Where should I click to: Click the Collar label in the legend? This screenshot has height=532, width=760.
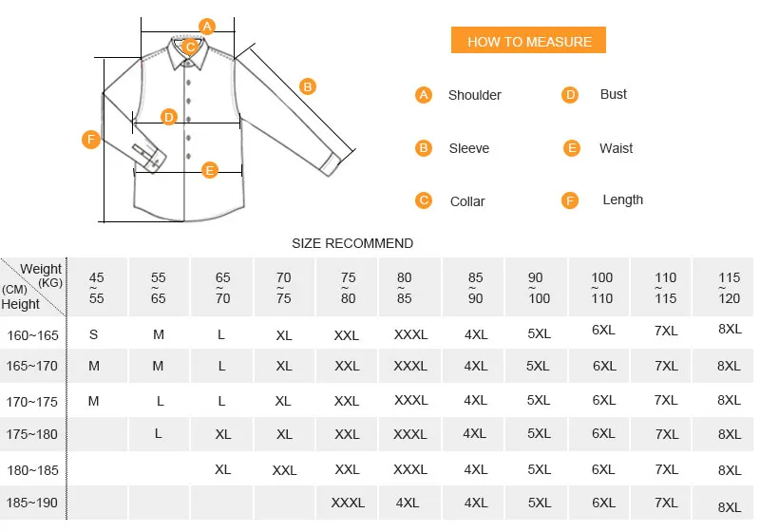point(467,201)
